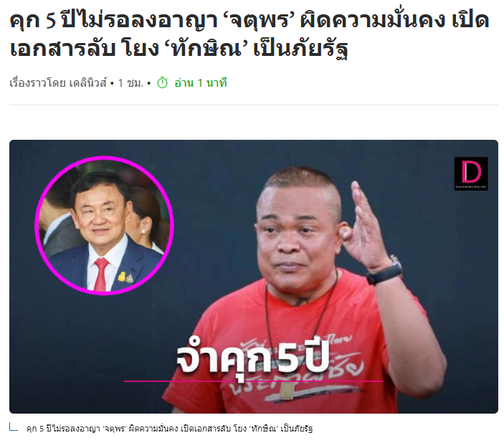Image resolution: width=504 pixels, height=443 pixels.
Task: Select the 'อ่าน 1 นาที' reading time label
Action: point(201,83)
